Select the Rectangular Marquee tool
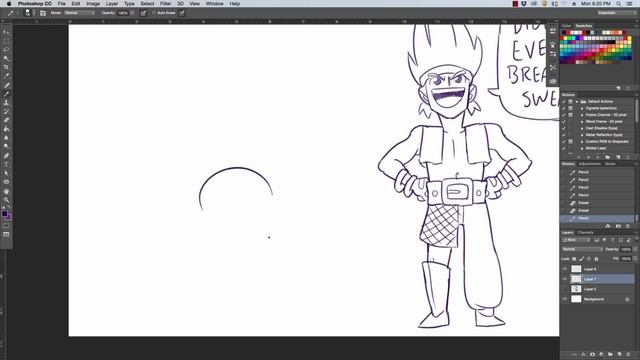The height and width of the screenshot is (360, 640). tap(6, 40)
